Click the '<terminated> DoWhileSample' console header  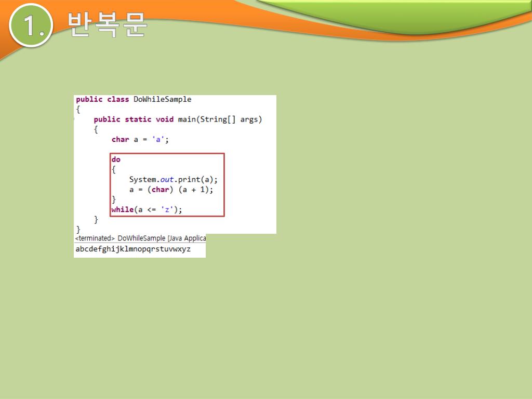click(x=140, y=238)
